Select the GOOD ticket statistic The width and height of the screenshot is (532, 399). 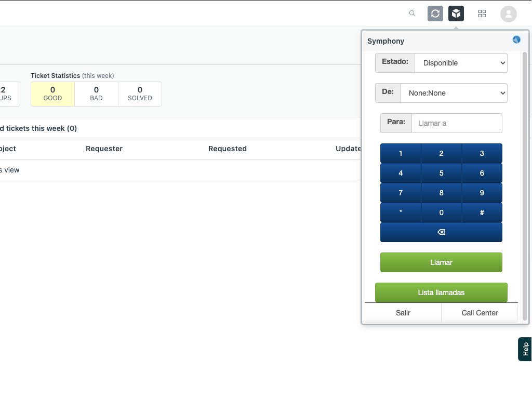tap(52, 94)
